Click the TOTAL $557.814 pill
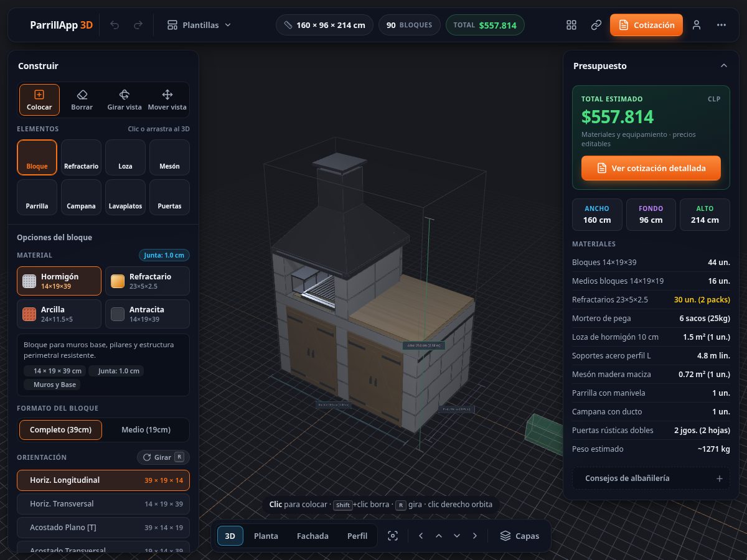 click(485, 25)
